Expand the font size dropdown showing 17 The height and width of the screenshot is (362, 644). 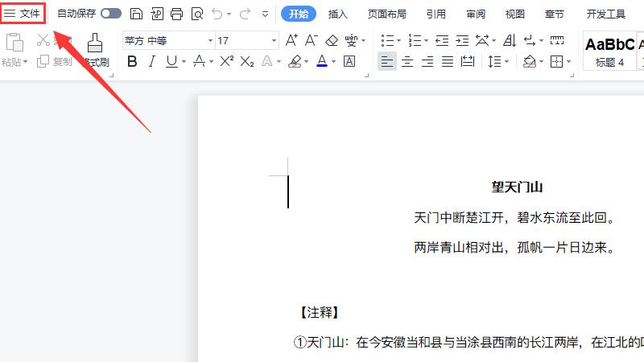[x=274, y=40]
